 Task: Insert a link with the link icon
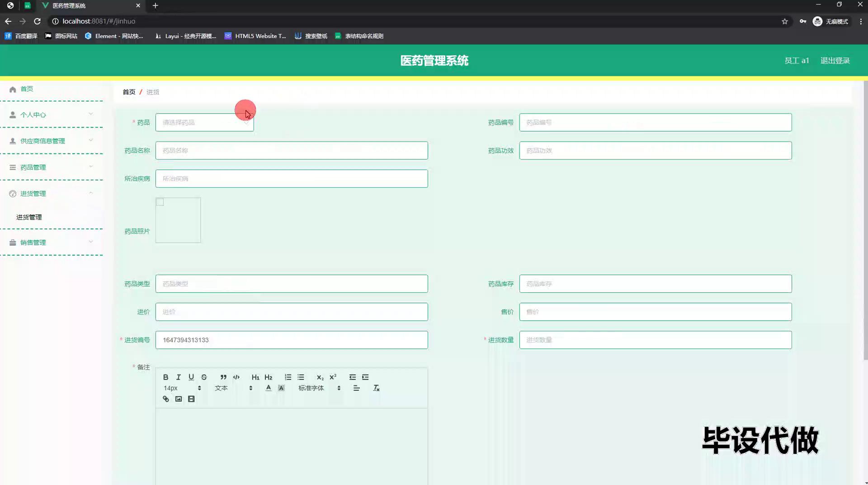pyautogui.click(x=166, y=399)
